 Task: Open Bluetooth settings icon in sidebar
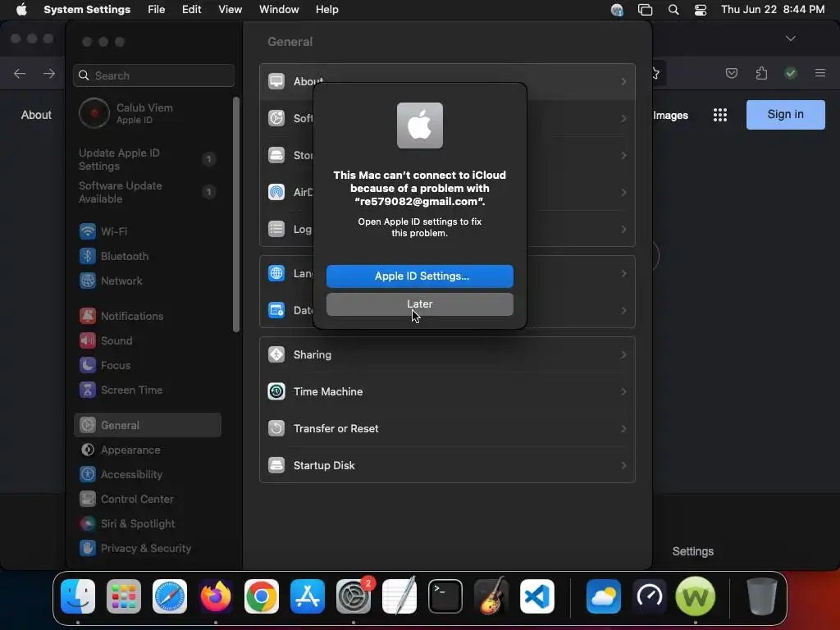pos(87,256)
